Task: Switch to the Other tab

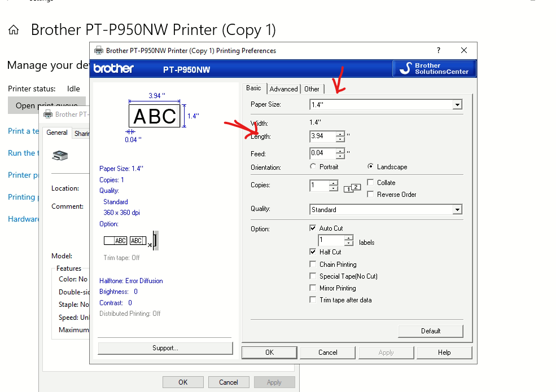Action: [312, 89]
